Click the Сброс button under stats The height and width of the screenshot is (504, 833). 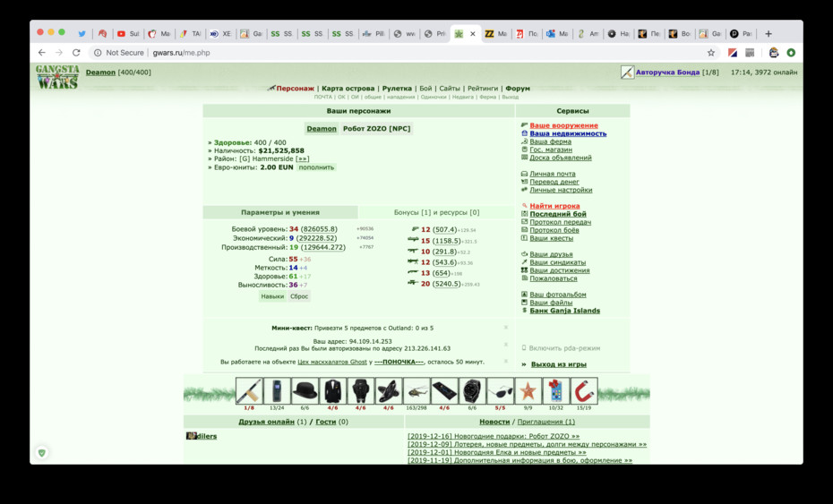[x=299, y=296]
